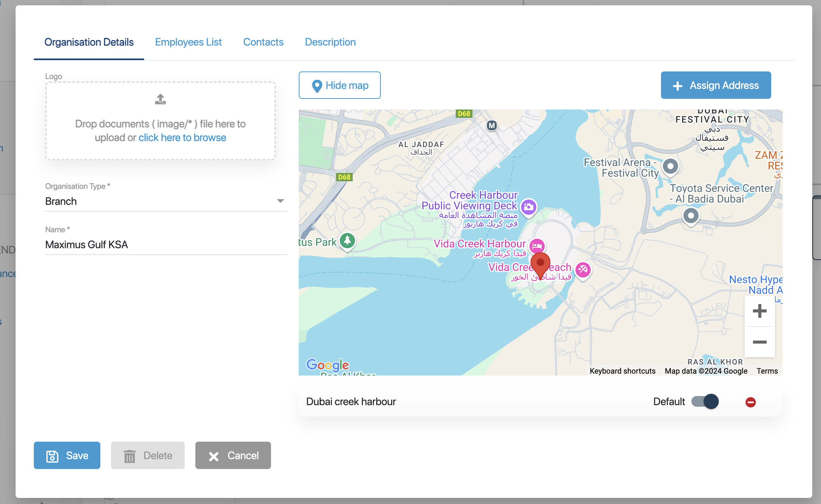Image resolution: width=821 pixels, height=504 pixels.
Task: Click 'AL JADDAF' map label
Action: (421, 144)
